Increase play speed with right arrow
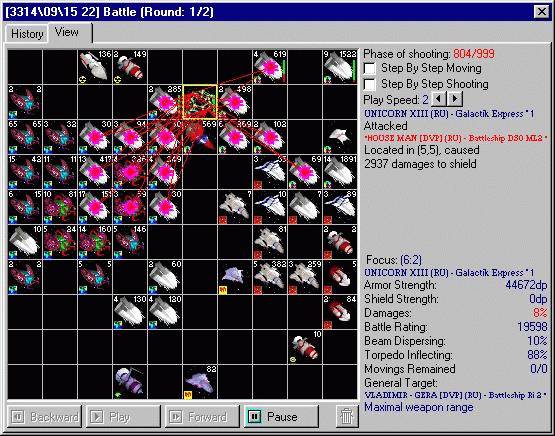The height and width of the screenshot is (436, 555). click(x=454, y=99)
